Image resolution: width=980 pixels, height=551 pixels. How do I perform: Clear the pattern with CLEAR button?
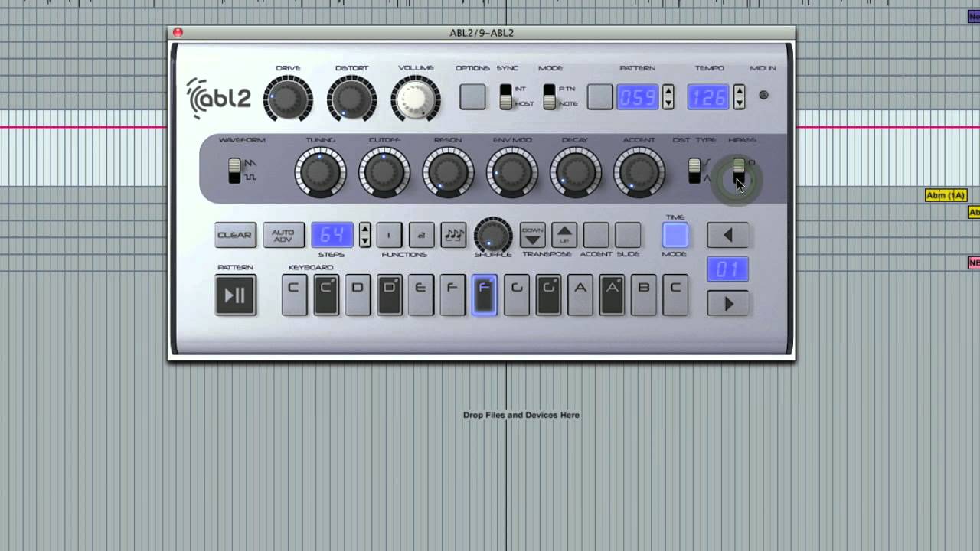(235, 235)
